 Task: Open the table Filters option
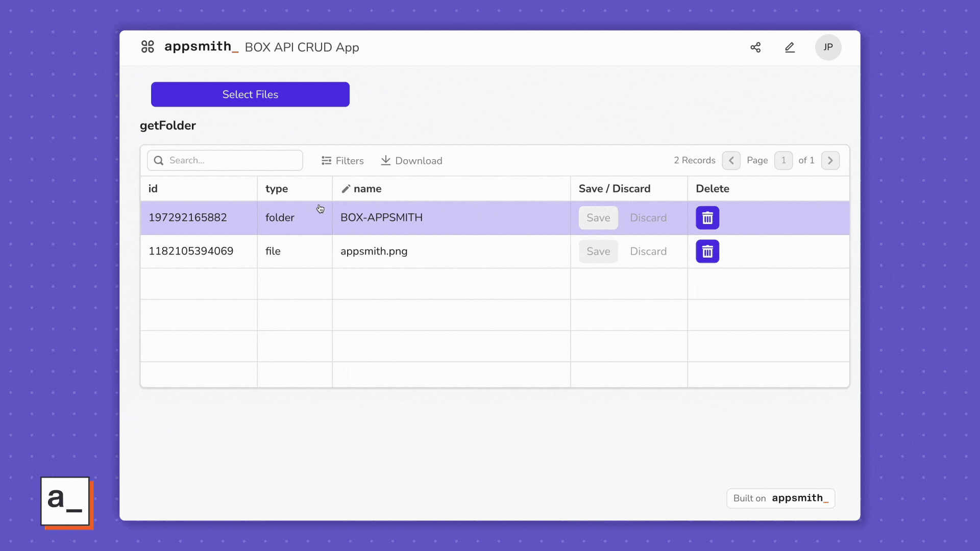[x=342, y=161]
